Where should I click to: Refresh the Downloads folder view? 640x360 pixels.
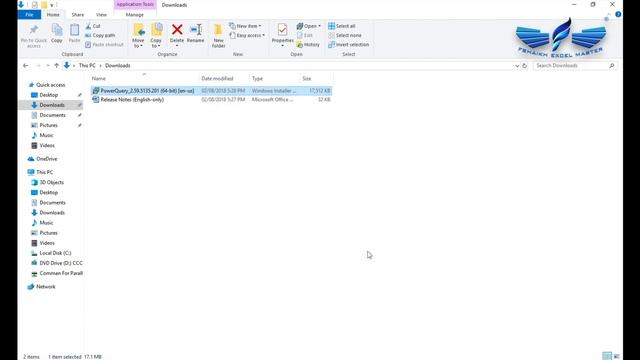[x=525, y=65]
